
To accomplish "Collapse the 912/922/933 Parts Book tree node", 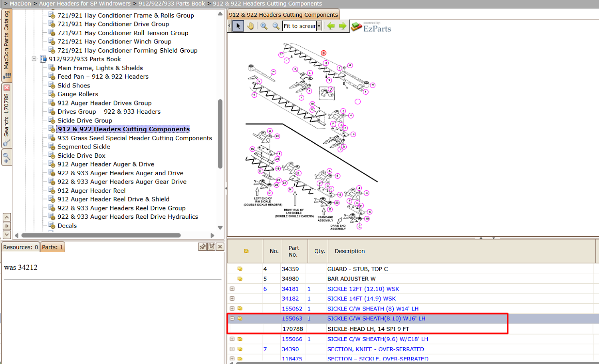I will point(34,59).
